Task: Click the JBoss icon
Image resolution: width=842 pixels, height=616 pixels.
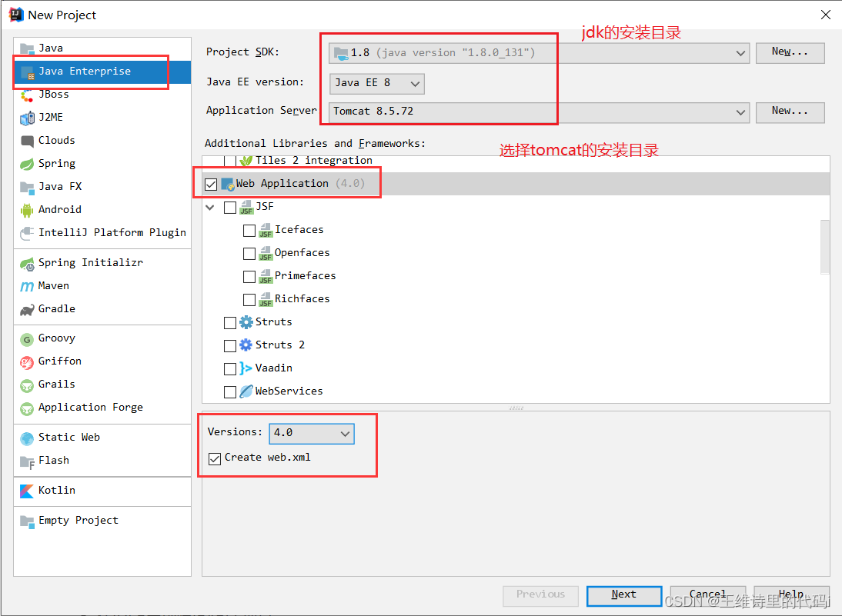Action: click(x=27, y=95)
